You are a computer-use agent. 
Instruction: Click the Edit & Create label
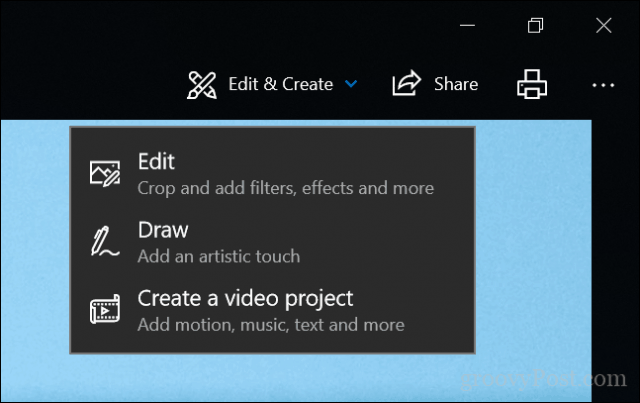tap(281, 84)
